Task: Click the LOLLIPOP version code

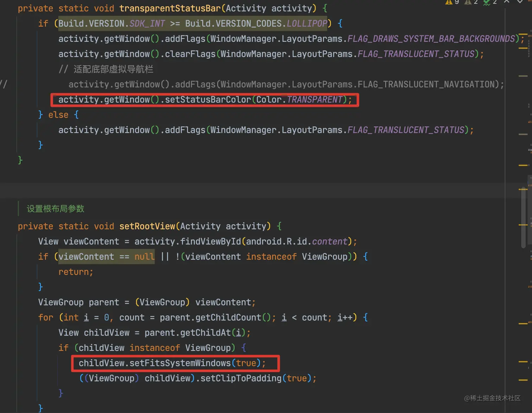Action: [x=307, y=24]
